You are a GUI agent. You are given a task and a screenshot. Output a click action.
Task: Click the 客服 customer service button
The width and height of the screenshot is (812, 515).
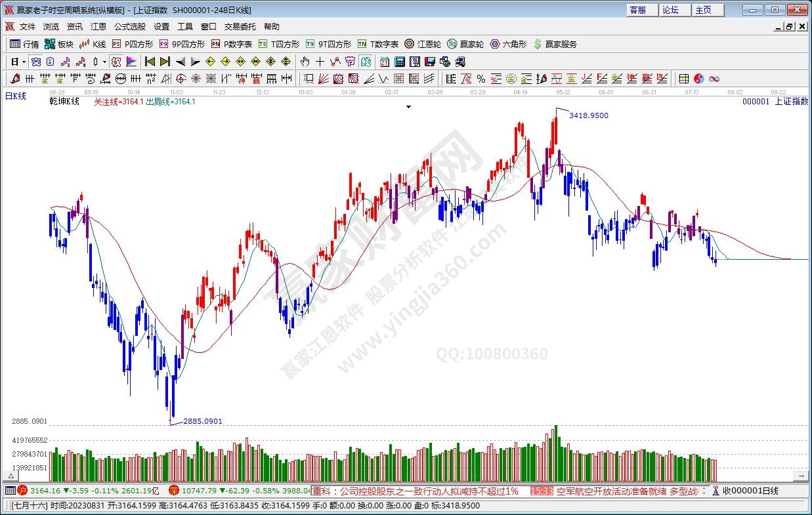click(x=638, y=10)
